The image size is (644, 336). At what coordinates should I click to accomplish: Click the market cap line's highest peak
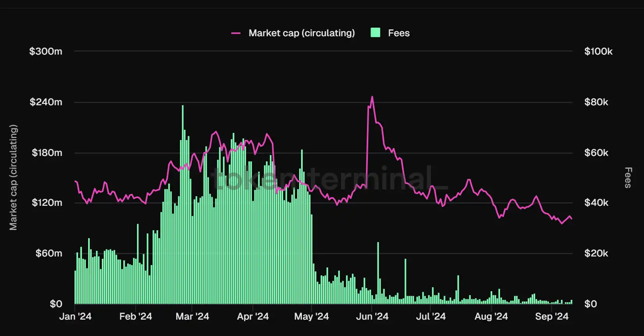click(x=372, y=97)
